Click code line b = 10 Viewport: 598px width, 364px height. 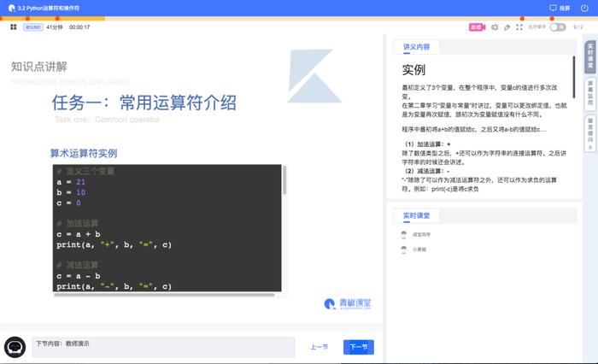pyautogui.click(x=71, y=192)
